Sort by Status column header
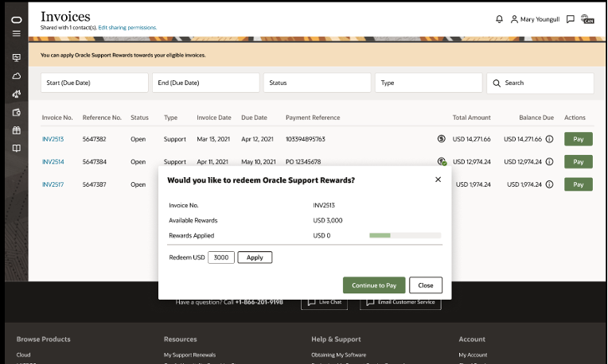This screenshot has width=608, height=364. pyautogui.click(x=139, y=118)
